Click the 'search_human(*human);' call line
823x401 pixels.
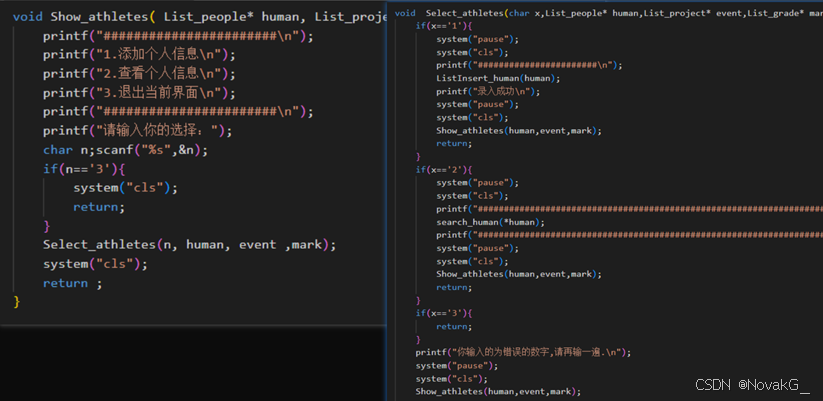pos(490,222)
